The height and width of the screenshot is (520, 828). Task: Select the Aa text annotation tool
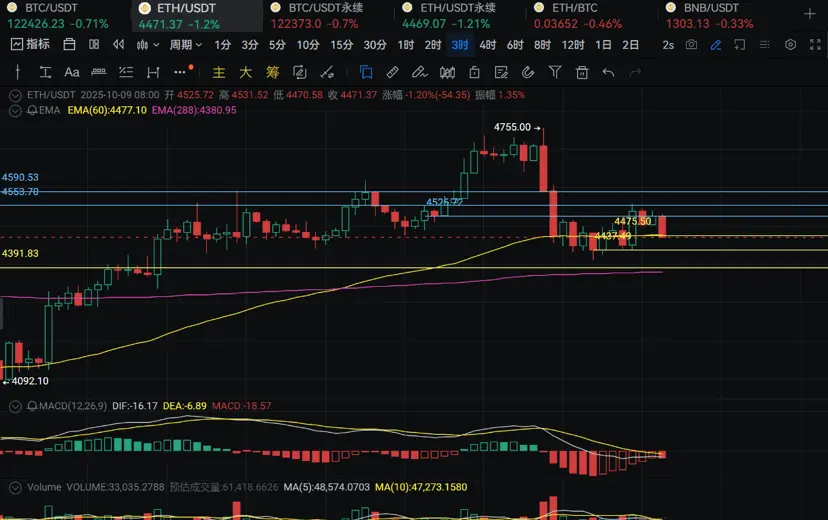(71, 72)
